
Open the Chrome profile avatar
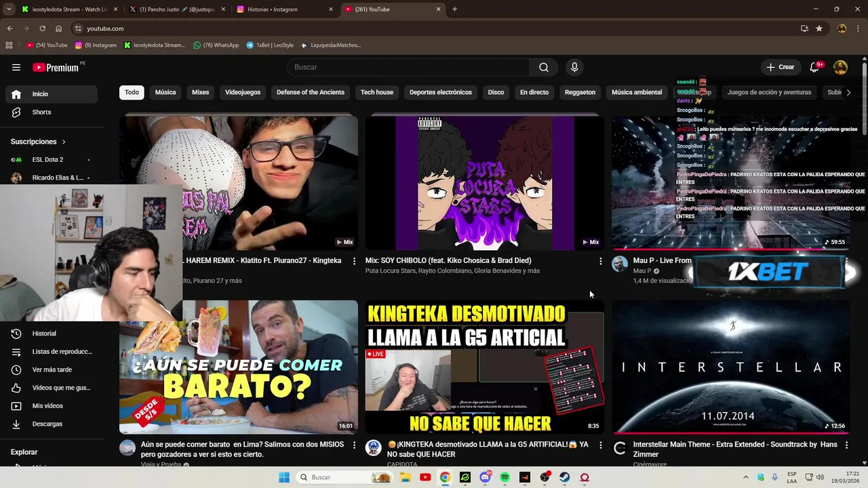842,28
